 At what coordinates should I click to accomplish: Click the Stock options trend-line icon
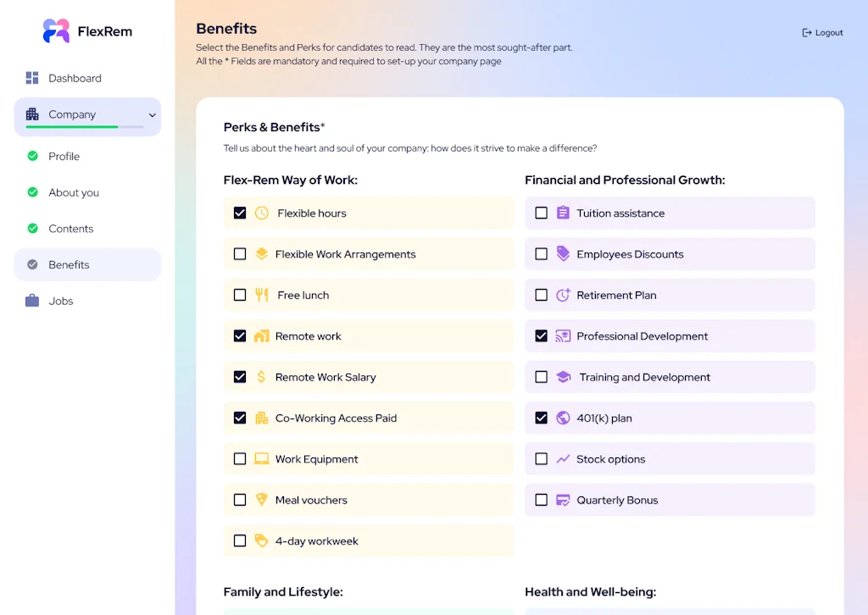pos(563,459)
